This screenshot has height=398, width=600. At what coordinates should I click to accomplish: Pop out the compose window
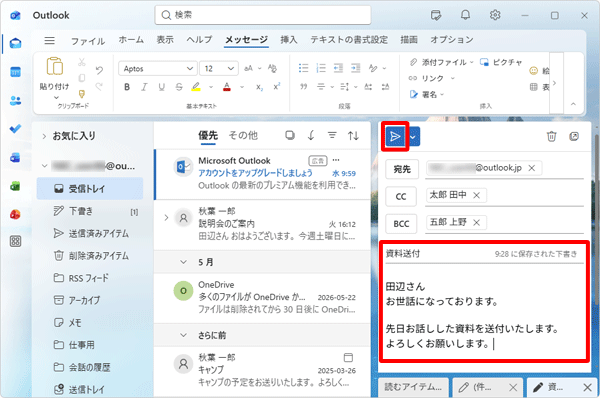click(x=574, y=136)
